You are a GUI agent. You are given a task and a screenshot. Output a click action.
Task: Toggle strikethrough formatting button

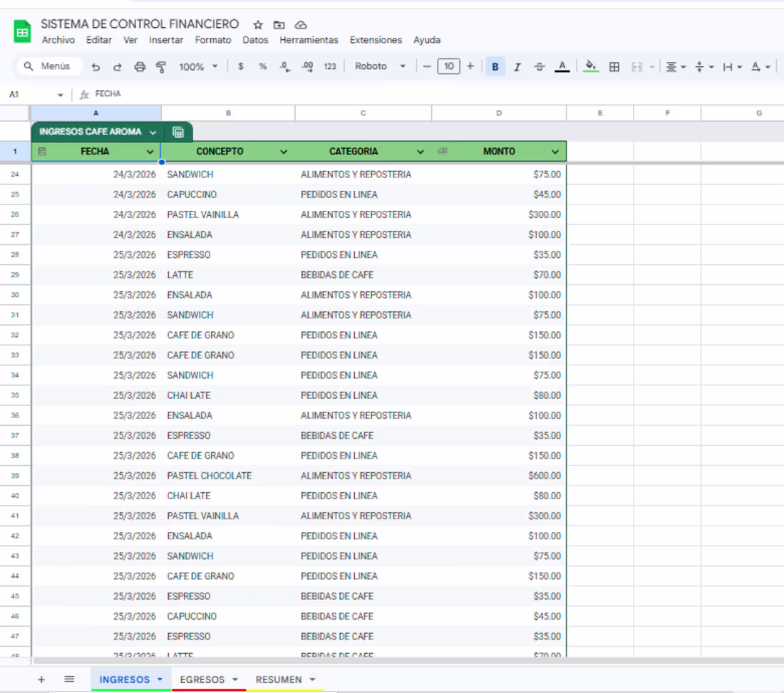pos(540,67)
